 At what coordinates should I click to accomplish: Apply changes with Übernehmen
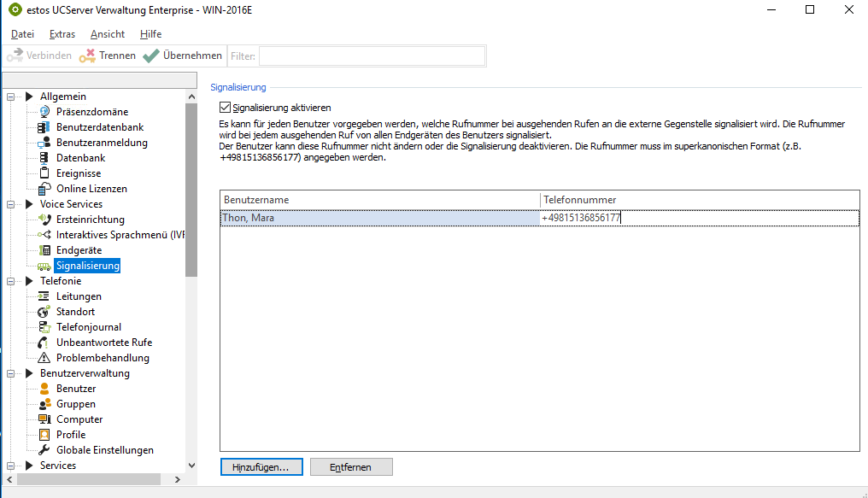point(183,56)
